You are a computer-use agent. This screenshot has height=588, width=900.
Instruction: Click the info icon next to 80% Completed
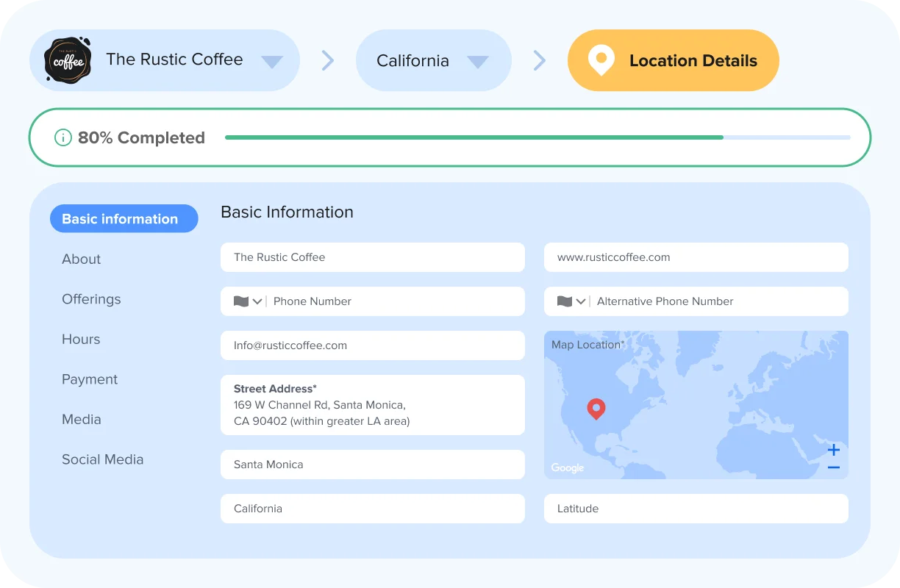tap(63, 137)
